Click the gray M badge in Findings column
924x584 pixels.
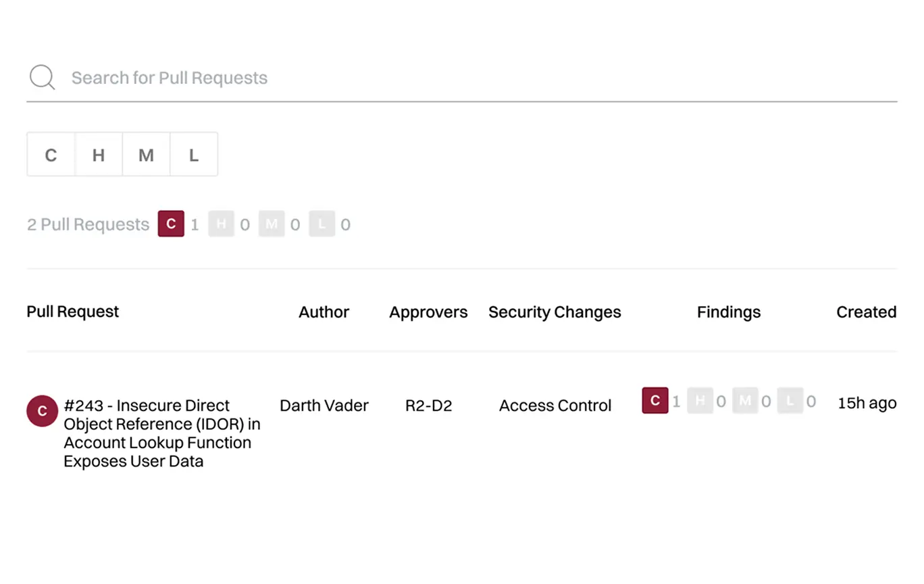745,401
